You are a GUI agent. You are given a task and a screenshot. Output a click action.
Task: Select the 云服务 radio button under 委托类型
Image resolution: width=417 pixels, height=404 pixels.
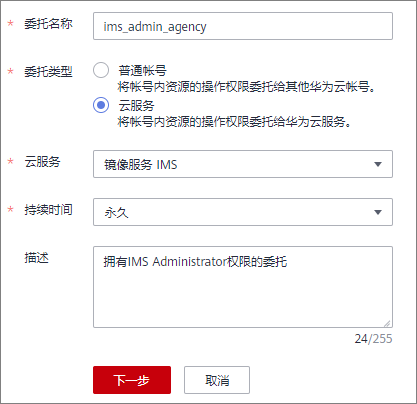[101, 105]
